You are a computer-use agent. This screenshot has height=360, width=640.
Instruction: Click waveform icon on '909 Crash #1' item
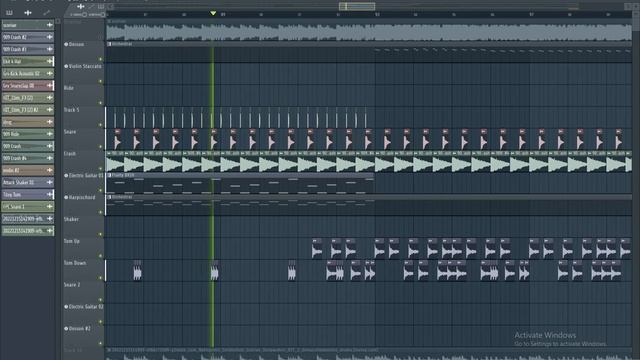[x=50, y=49]
